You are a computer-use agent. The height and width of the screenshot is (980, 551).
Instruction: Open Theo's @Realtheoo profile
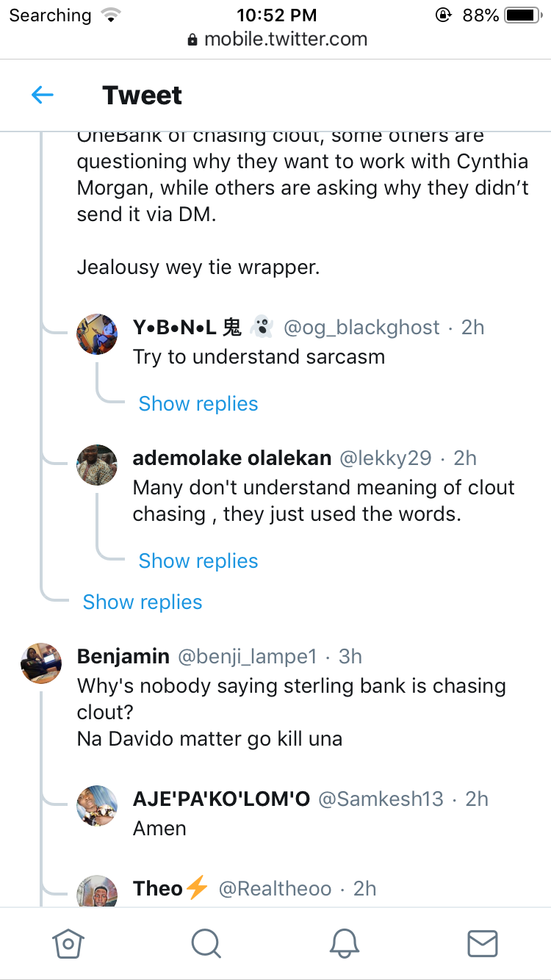click(275, 889)
